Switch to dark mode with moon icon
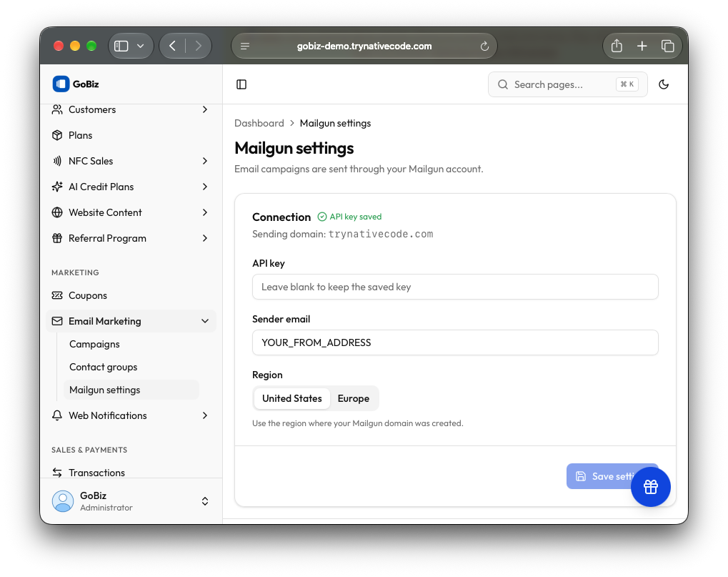This screenshot has height=577, width=728. [664, 84]
